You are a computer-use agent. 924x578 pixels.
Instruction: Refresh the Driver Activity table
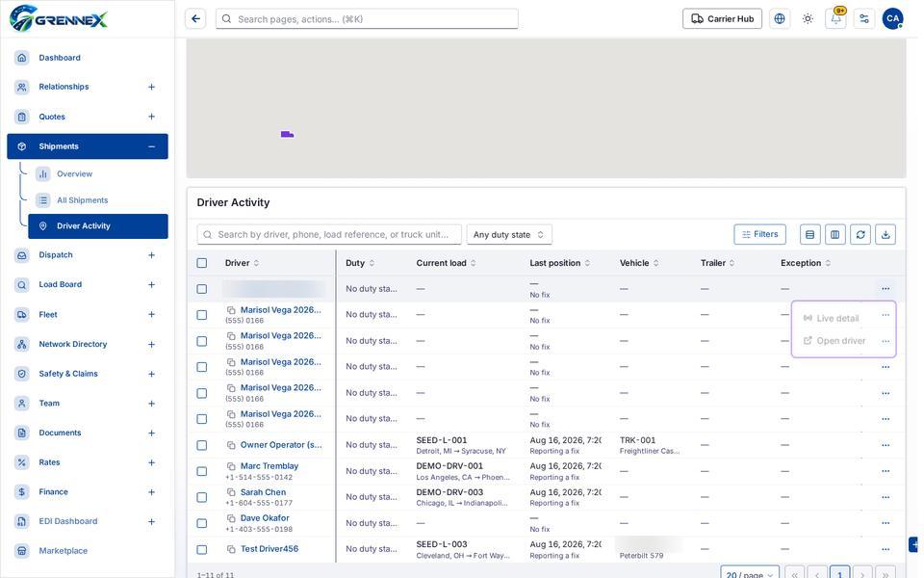tap(860, 234)
